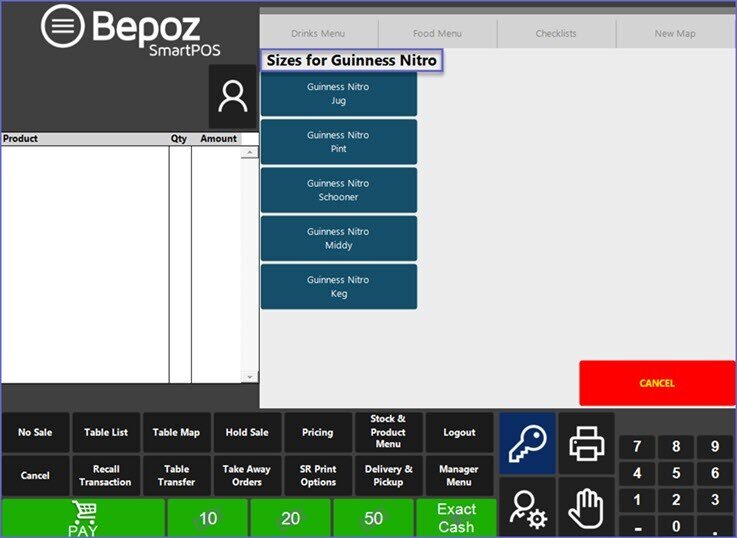Open the New Map tab

tap(675, 33)
